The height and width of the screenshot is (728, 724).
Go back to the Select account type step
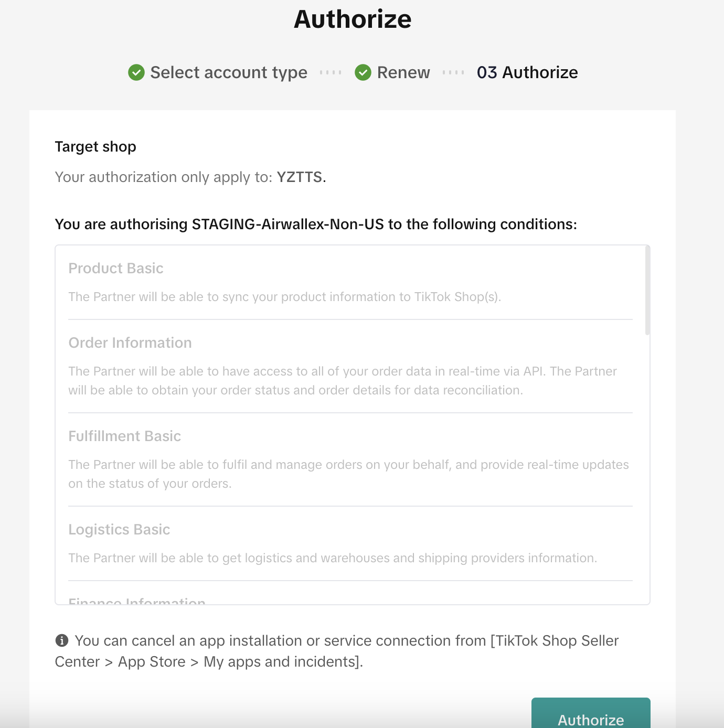pyautogui.click(x=228, y=72)
